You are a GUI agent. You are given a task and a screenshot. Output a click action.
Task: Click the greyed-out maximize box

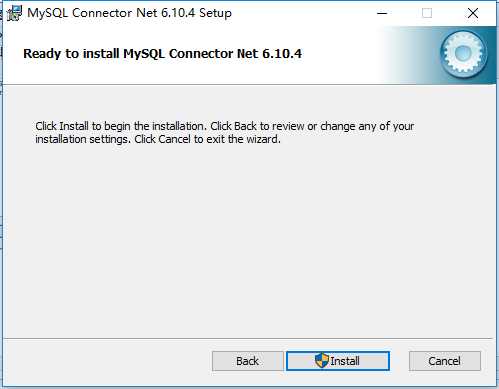pos(427,13)
